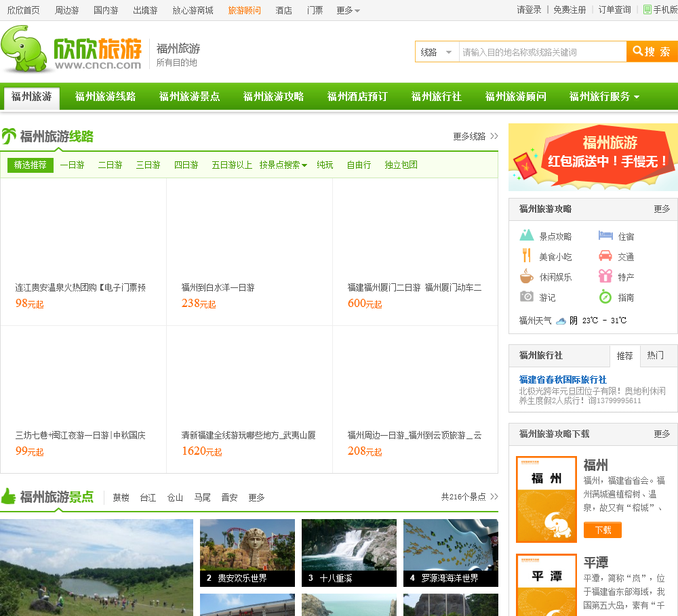
Task: Click the search magnifier button
Action: tap(652, 52)
